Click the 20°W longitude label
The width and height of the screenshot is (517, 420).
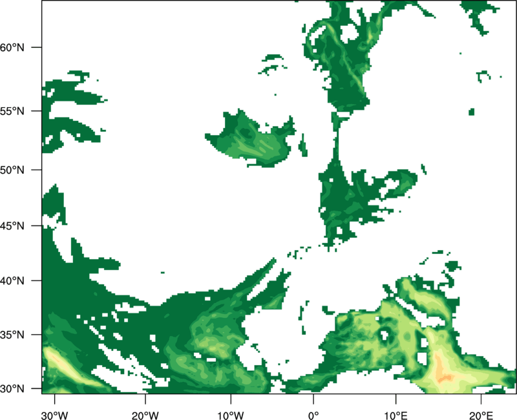click(x=145, y=415)
